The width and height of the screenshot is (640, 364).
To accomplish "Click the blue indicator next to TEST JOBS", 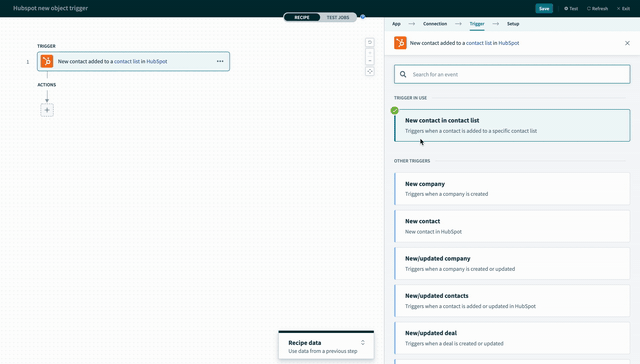I will point(362,17).
